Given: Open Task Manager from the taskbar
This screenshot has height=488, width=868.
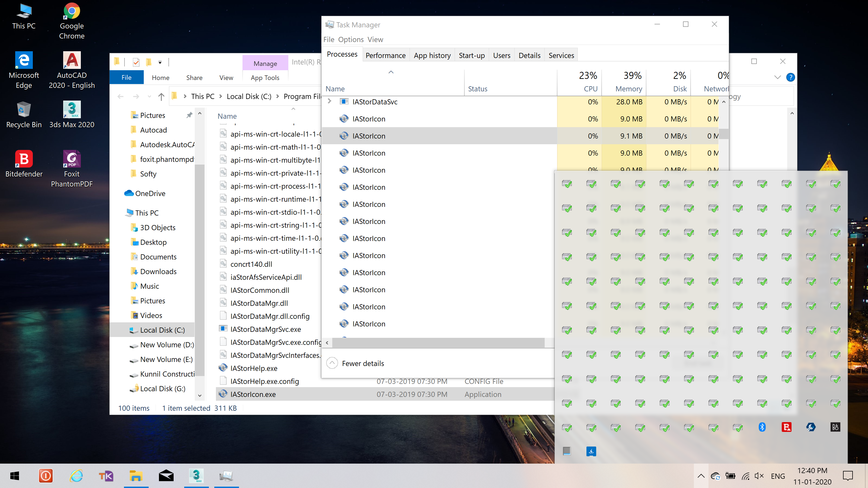Looking at the screenshot, I should pyautogui.click(x=226, y=476).
